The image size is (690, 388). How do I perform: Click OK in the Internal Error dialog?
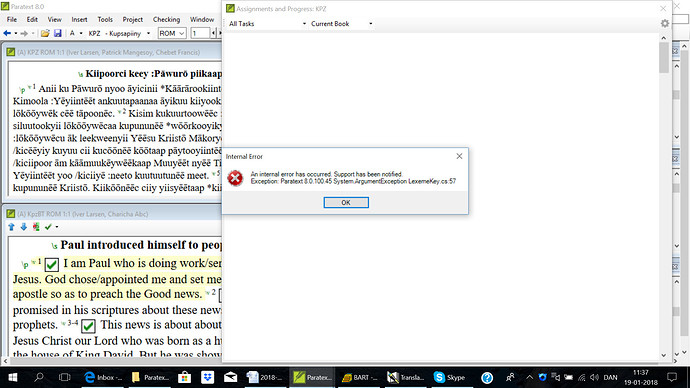(x=346, y=202)
